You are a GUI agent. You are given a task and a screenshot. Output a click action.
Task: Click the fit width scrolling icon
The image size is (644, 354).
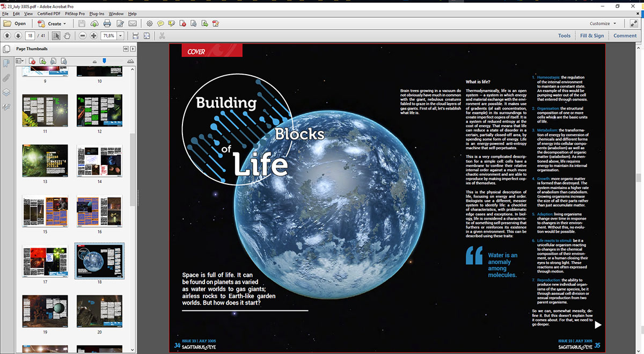(135, 36)
